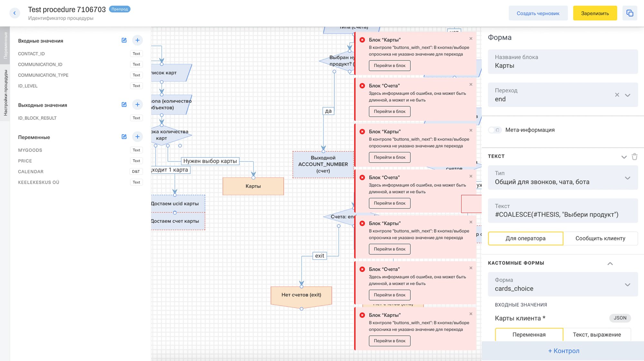Viewport: 644px width, 361px height.
Task: Select the Для оператора option
Action: point(526,238)
